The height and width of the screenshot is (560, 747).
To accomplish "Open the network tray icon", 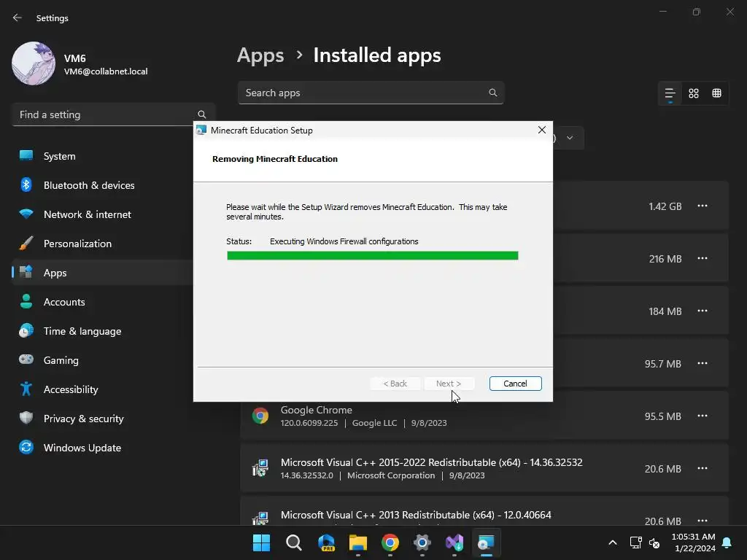I will (x=635, y=542).
